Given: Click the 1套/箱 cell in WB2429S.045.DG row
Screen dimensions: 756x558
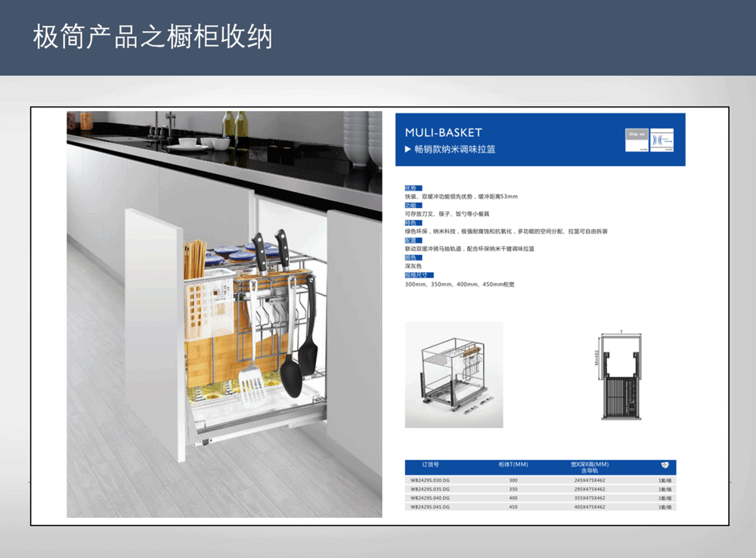Looking at the screenshot, I should pyautogui.click(x=665, y=507).
